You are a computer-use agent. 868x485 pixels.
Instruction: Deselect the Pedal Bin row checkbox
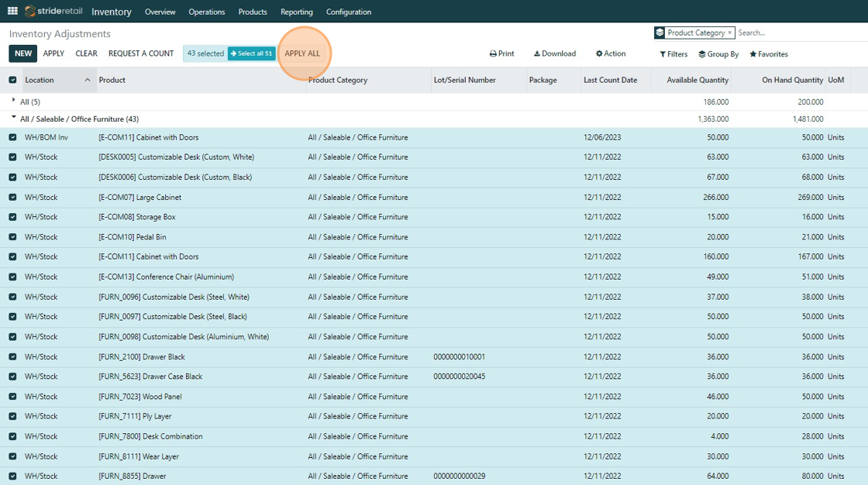pyautogui.click(x=12, y=237)
